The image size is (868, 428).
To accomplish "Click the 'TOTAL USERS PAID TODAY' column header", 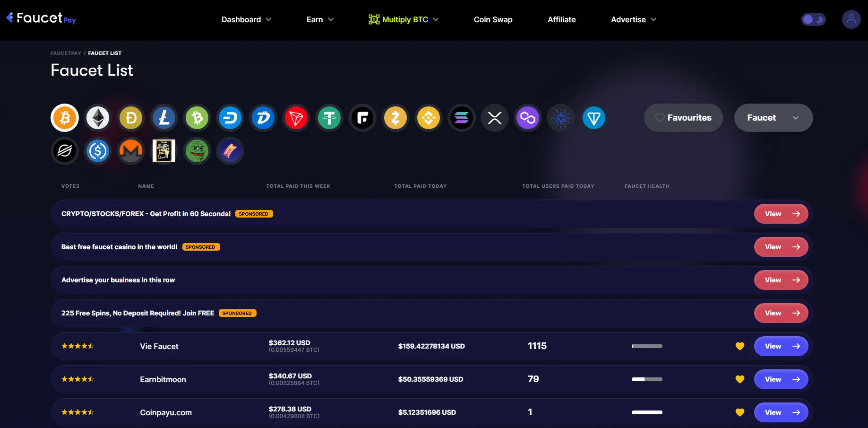I will (x=558, y=186).
